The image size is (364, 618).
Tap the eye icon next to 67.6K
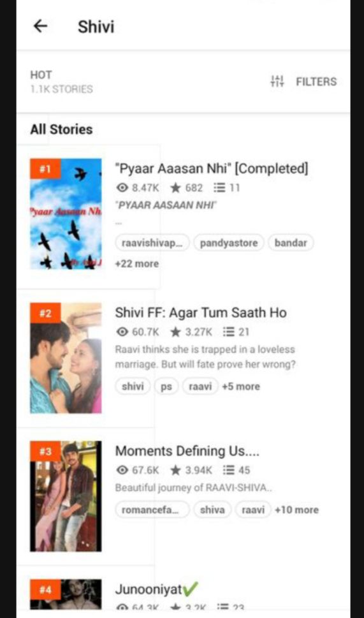(122, 470)
